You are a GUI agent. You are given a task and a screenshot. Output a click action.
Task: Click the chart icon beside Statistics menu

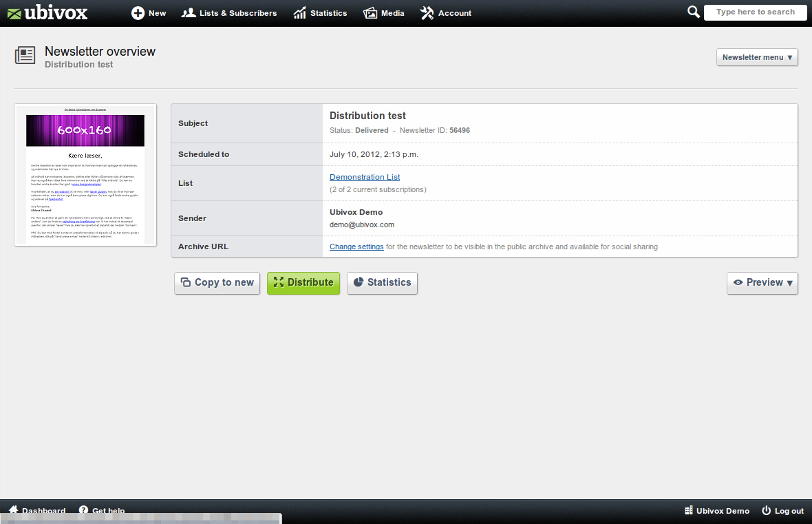[300, 13]
